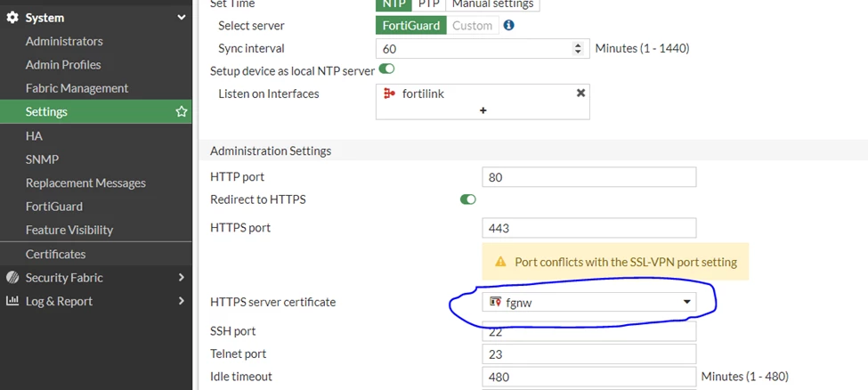Click the fgnw certificate icon

click(496, 302)
